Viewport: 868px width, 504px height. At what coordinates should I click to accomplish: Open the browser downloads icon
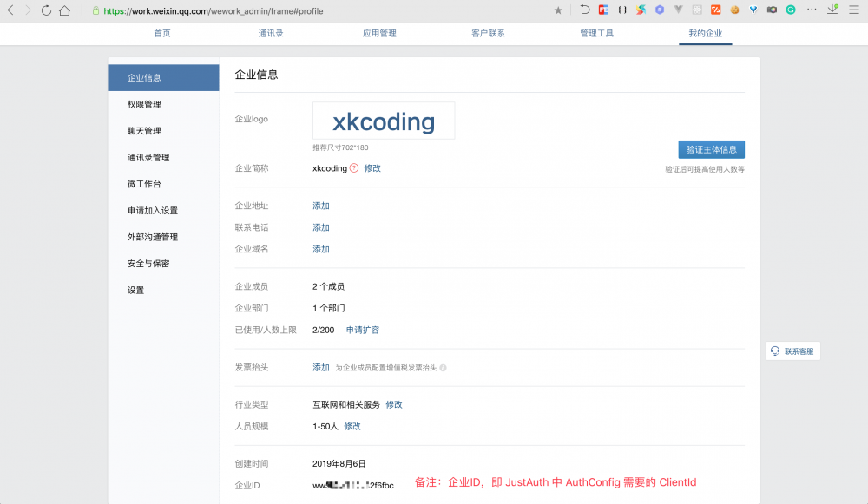click(832, 10)
